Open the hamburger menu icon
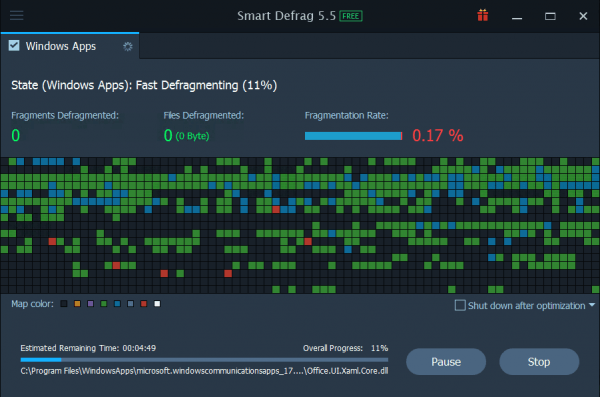The width and height of the screenshot is (600, 397). point(16,16)
